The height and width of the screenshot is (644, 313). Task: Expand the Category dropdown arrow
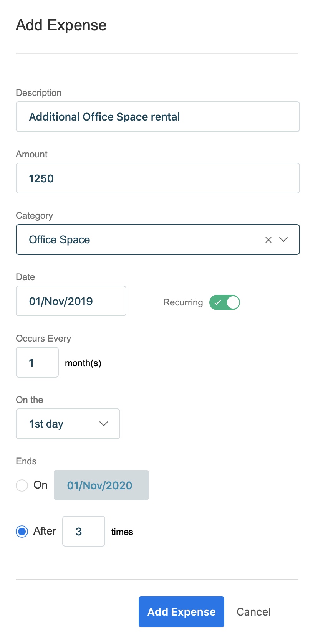tap(283, 240)
